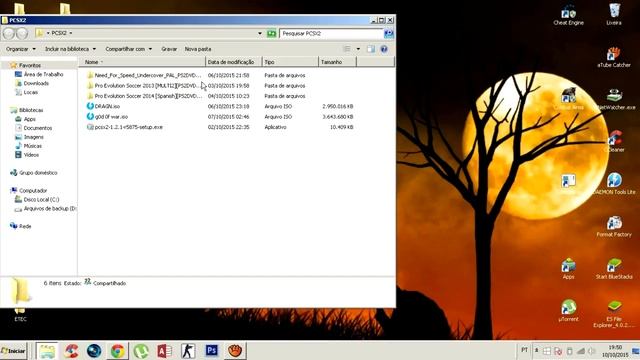The width and height of the screenshot is (640, 360).
Task: Sort by the Tamanho column header
Action: [x=337, y=62]
